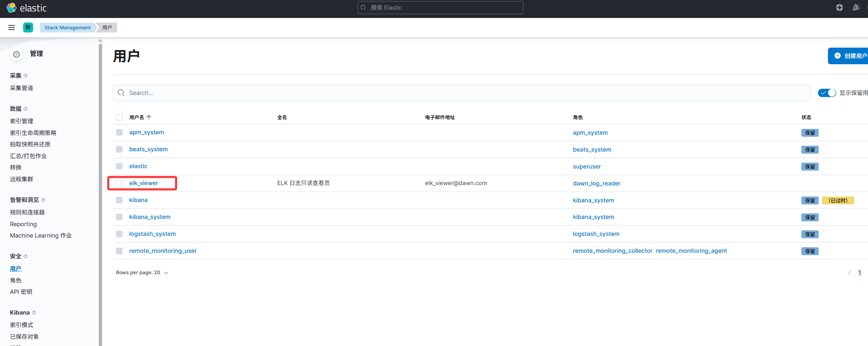
Task: Open the elk_viewer user link
Action: pyautogui.click(x=144, y=183)
